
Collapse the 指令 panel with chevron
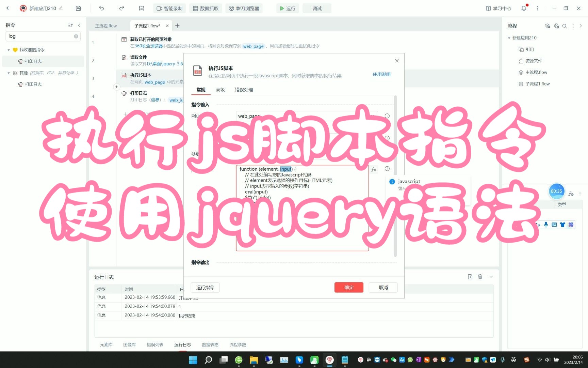click(79, 25)
